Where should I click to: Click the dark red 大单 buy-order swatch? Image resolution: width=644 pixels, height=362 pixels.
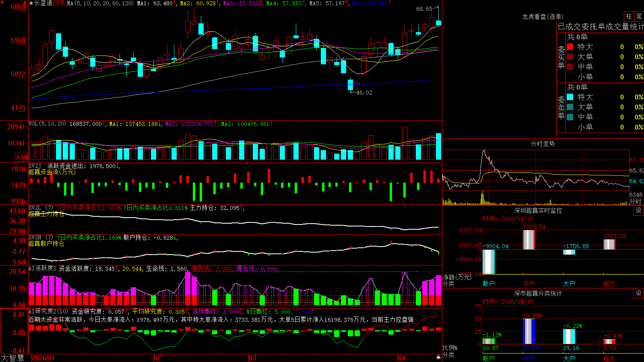pos(570,57)
